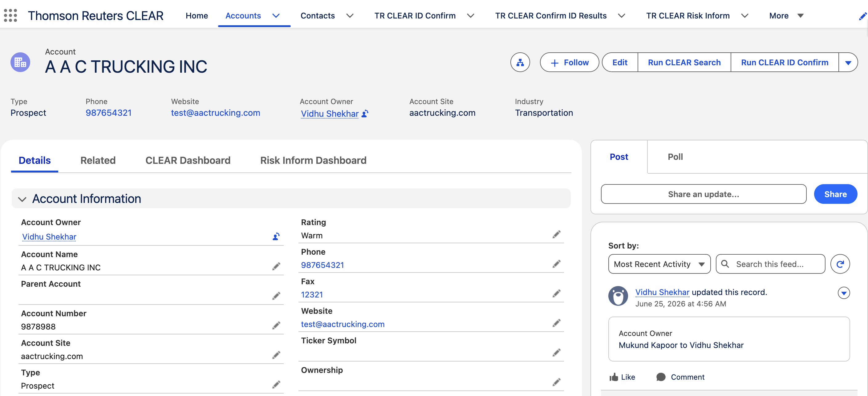Open the Accounts tab dropdown chevron
This screenshot has width=868, height=396.
click(x=276, y=16)
